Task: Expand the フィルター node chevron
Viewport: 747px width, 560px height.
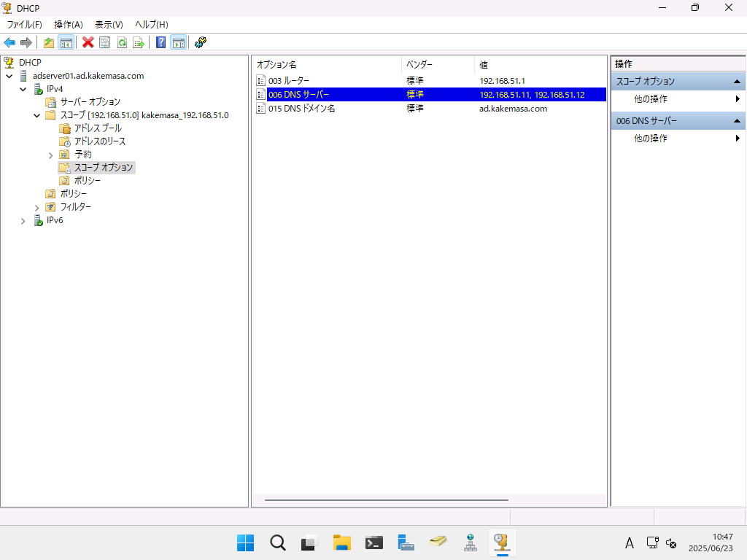Action: 36,208
